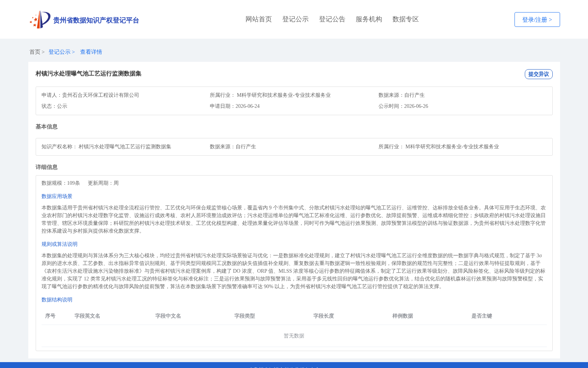Open the 数据专区 nav item
The height and width of the screenshot is (368, 588).
(x=406, y=19)
